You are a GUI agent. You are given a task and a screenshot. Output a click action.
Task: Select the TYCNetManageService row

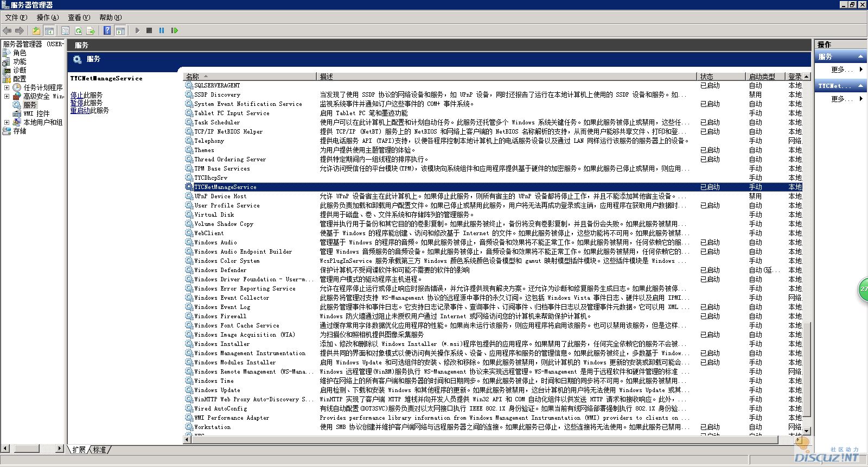tap(493, 187)
